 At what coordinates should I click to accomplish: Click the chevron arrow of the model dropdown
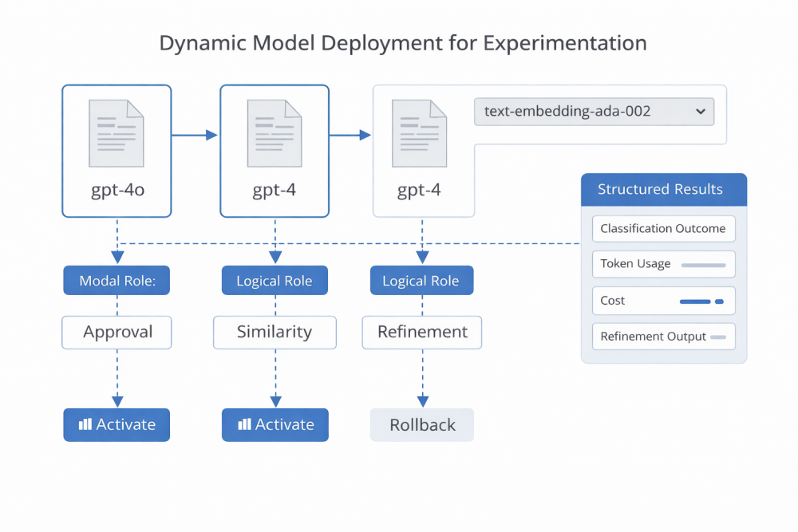click(x=701, y=112)
